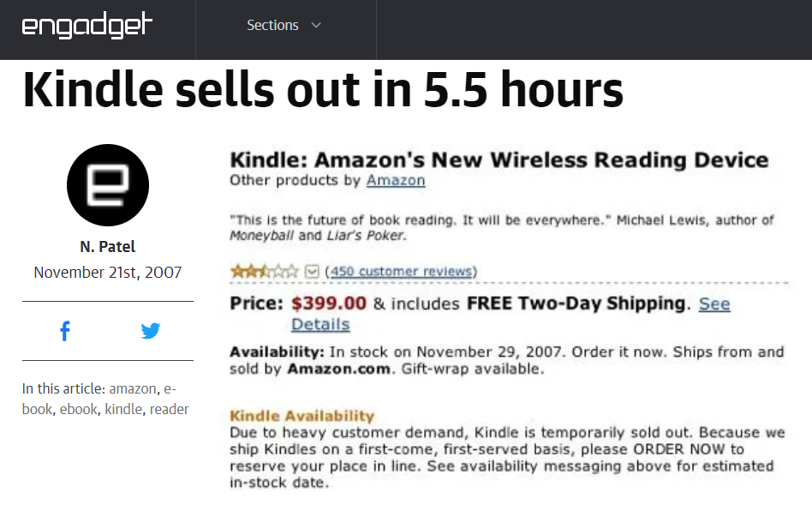Click the Sections chevron arrow

[316, 26]
